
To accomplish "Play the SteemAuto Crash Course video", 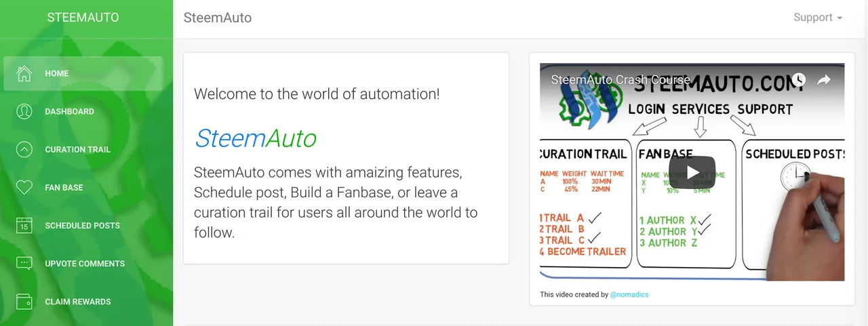I will (x=692, y=172).
